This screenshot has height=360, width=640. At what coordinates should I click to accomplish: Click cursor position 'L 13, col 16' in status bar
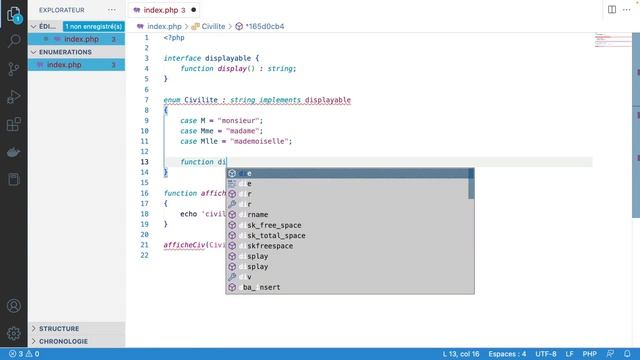click(x=461, y=354)
